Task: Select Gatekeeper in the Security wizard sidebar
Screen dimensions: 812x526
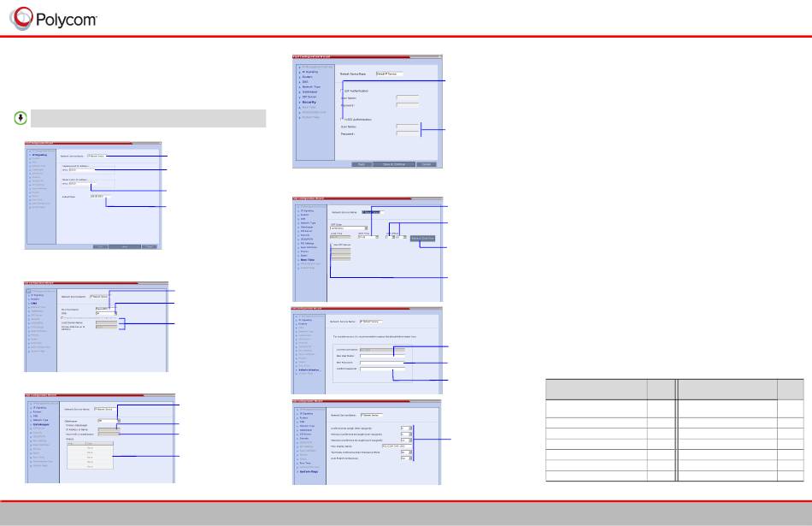Action: point(309,92)
